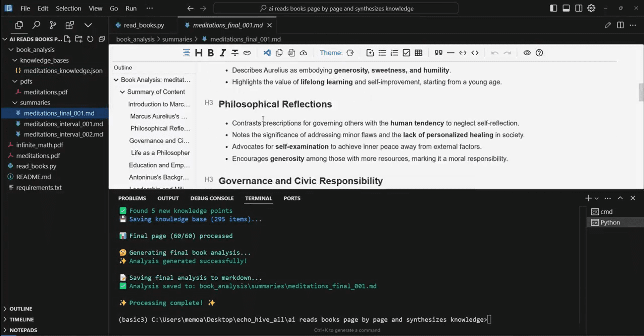Apply strikethrough formatting in markdown toolbar

[x=235, y=53]
